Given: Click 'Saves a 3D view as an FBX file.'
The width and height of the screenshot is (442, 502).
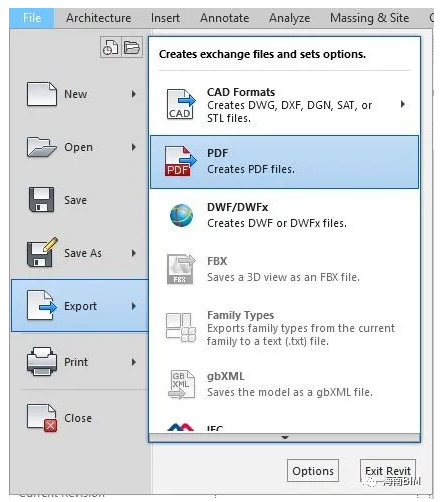Looking at the screenshot, I should pos(283,277).
